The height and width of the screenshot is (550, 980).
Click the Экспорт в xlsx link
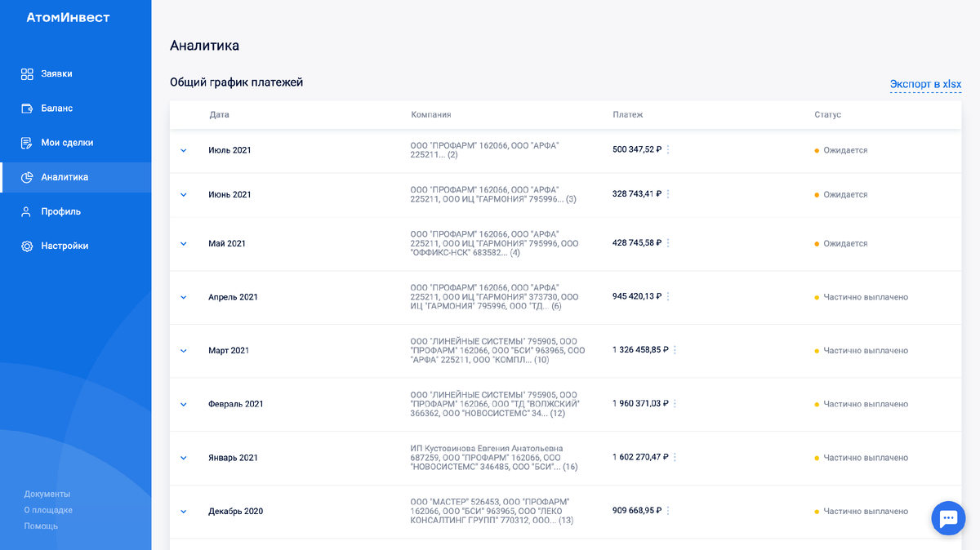click(x=925, y=84)
